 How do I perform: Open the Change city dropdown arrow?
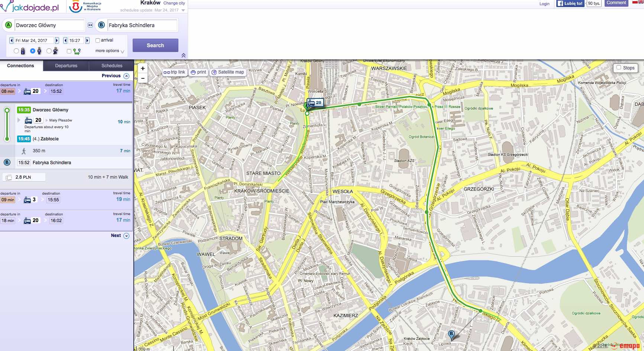[183, 10]
